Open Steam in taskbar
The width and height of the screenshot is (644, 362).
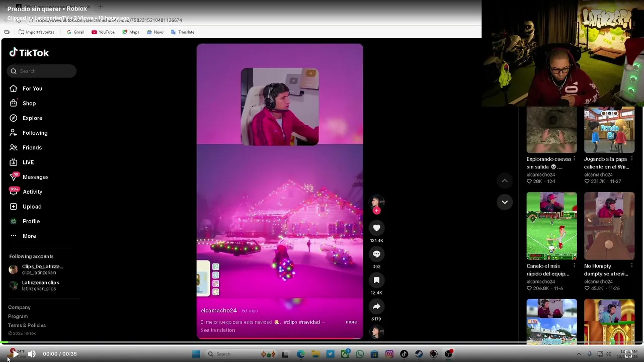click(x=419, y=354)
